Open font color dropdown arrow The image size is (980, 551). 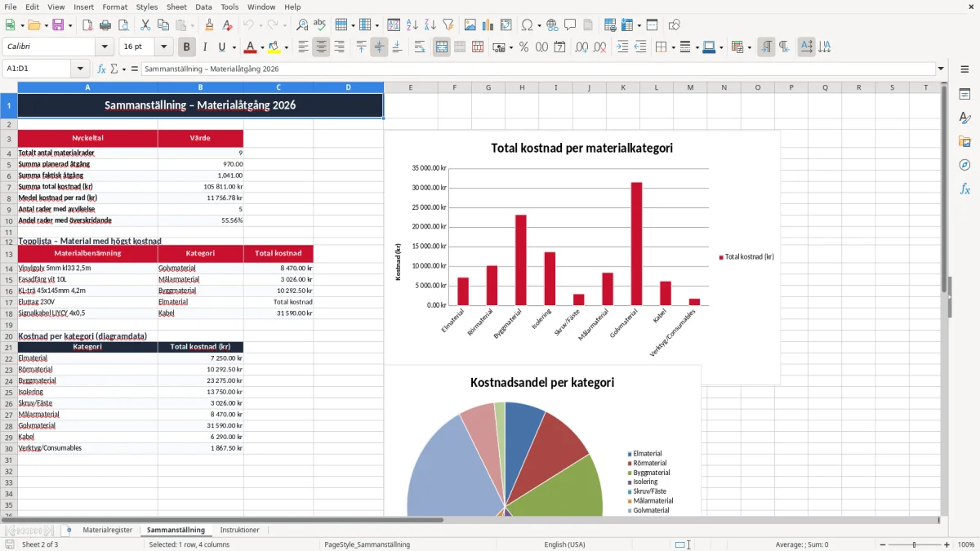tap(262, 47)
